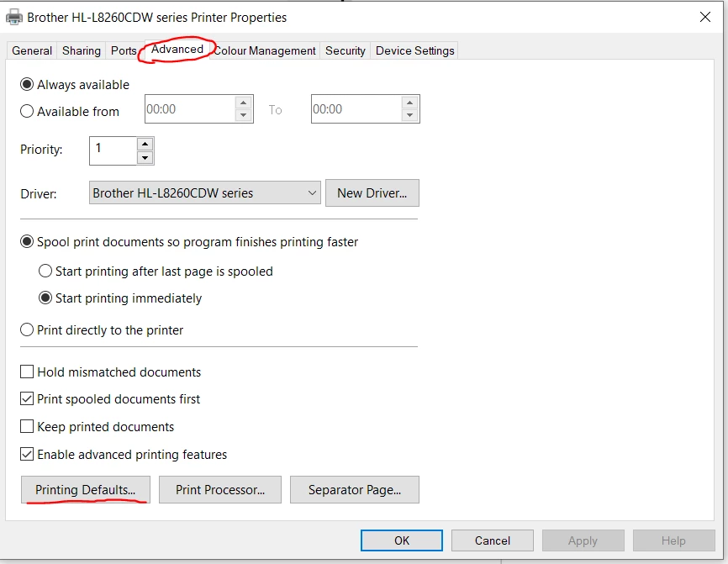Increase the Available from start time

(243, 103)
